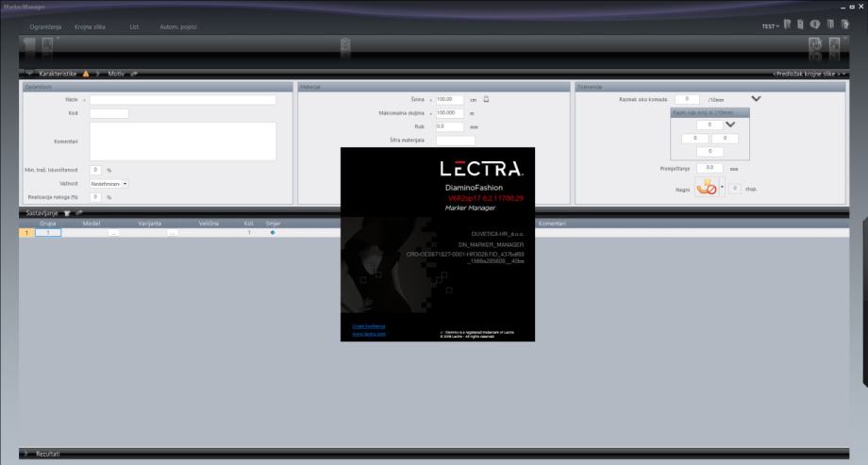
Task: Collapse the Karakteristike section arrow
Action: pyautogui.click(x=29, y=73)
